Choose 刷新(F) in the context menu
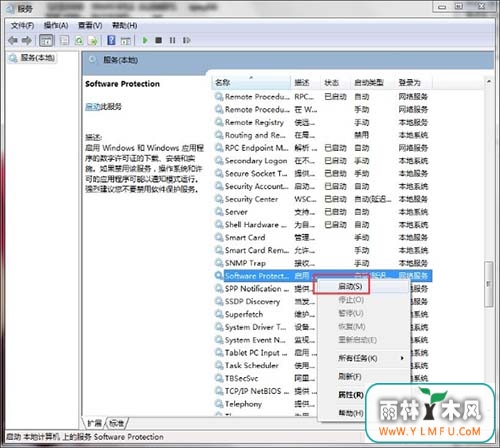Screen dimensions: 500x448 (350, 377)
